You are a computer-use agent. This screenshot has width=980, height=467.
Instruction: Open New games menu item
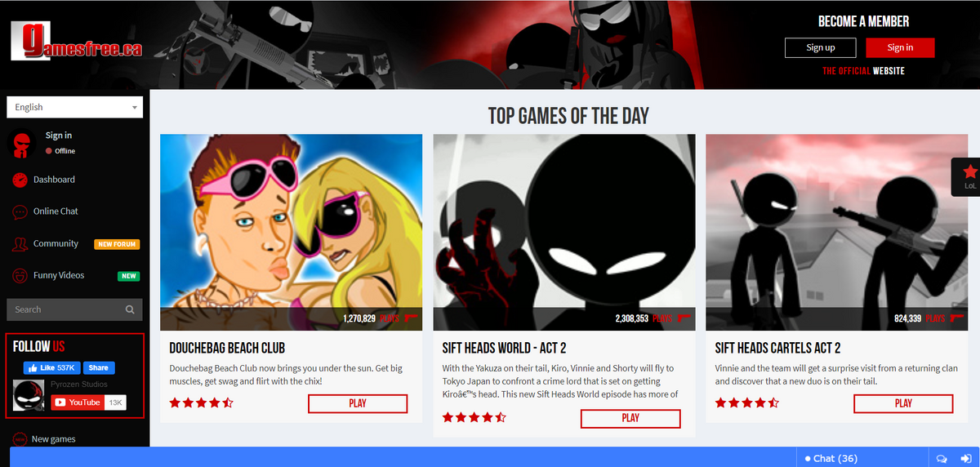pos(53,439)
